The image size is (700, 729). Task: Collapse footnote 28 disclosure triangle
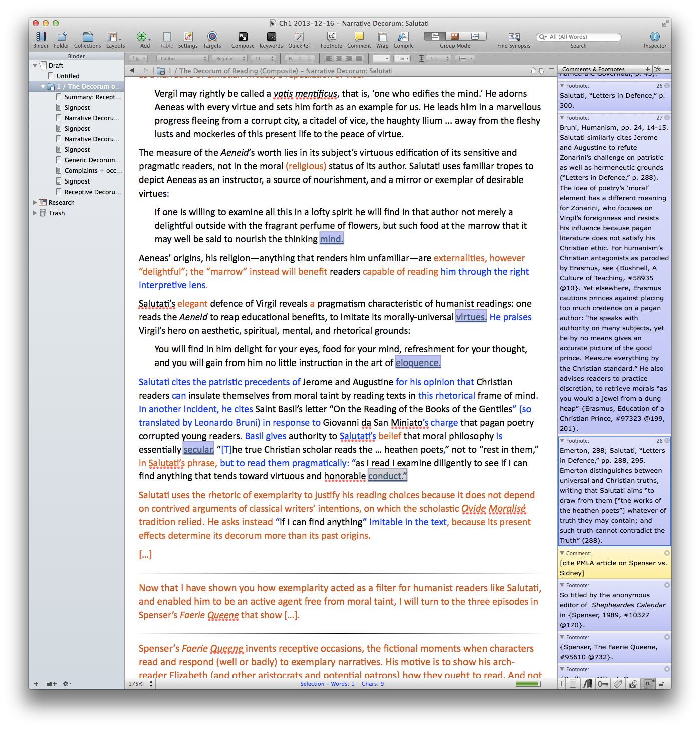tap(562, 441)
